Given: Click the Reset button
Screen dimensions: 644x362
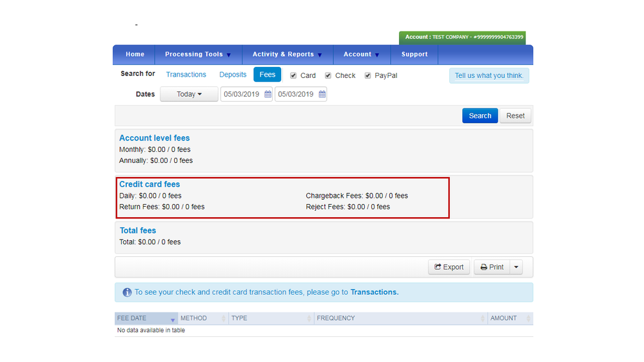Looking at the screenshot, I should pos(515,116).
